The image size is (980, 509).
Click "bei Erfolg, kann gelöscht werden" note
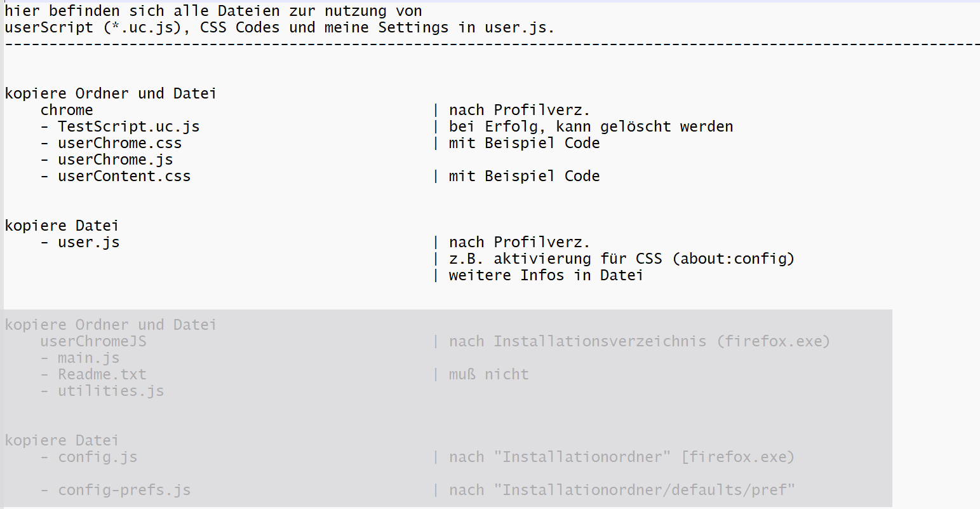coord(591,126)
